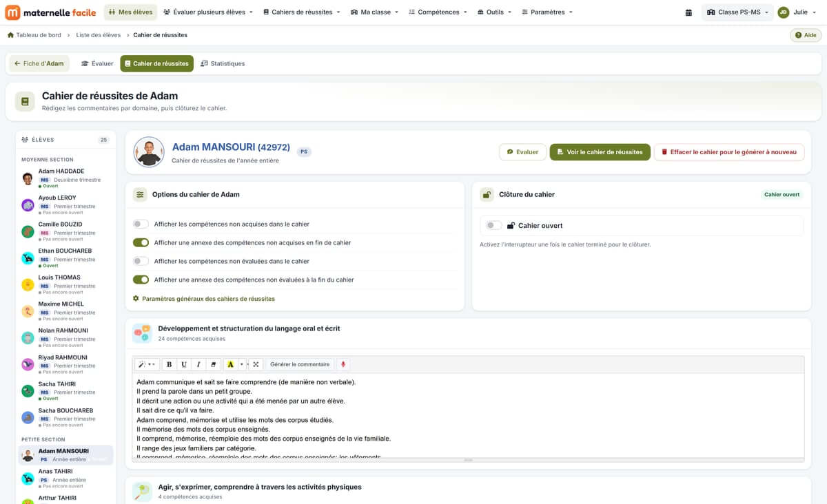Viewport: 827px width, 504px height.
Task: Toggle Afficher les compétences non acquises dans le cahier
Action: click(x=141, y=224)
